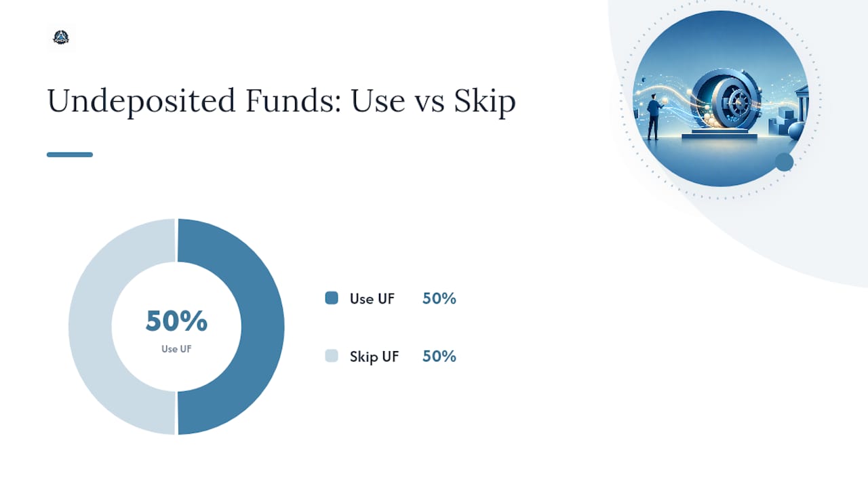
Task: Click the 50% value beside Use UF
Action: point(439,298)
